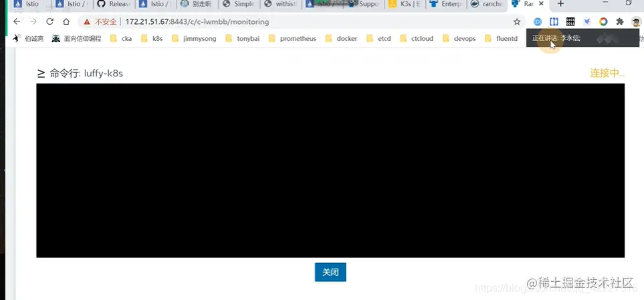Image resolution: width=644 pixels, height=300 pixels.
Task: Click the browser back arrow
Action: [17, 22]
